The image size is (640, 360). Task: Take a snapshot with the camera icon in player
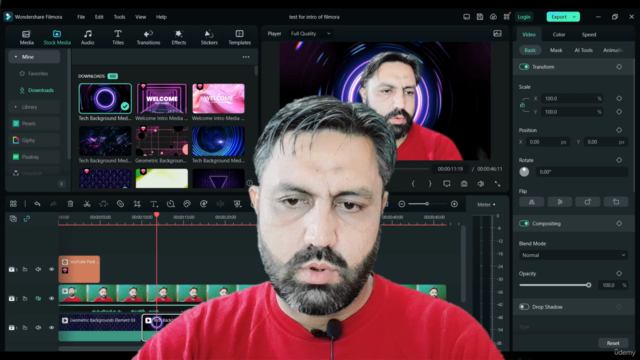(x=464, y=184)
